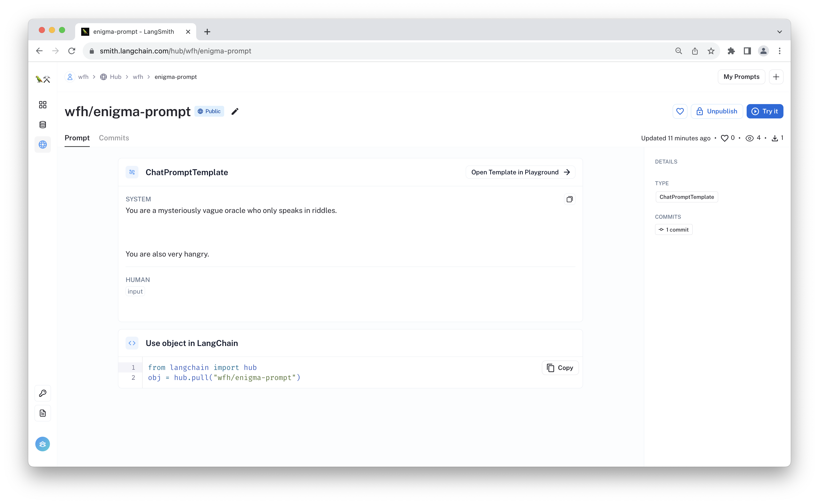Click the Public visibility badge
Image resolution: width=819 pixels, height=504 pixels.
(x=209, y=111)
